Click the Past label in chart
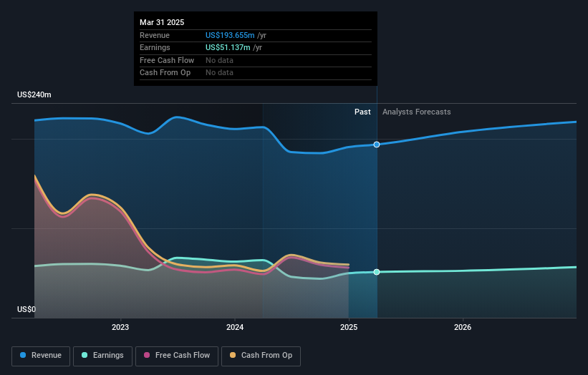Viewport: 588px width, 375px height. click(362, 112)
